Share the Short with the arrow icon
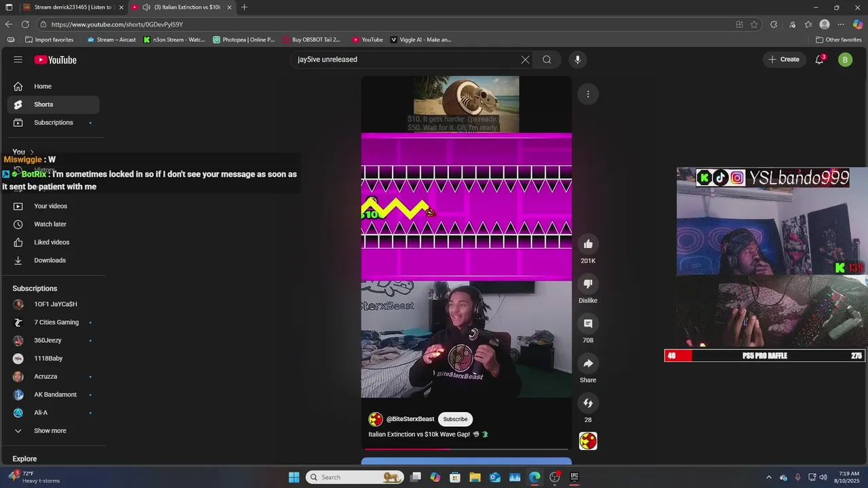Screen dimensions: 868x488 click(x=588, y=363)
